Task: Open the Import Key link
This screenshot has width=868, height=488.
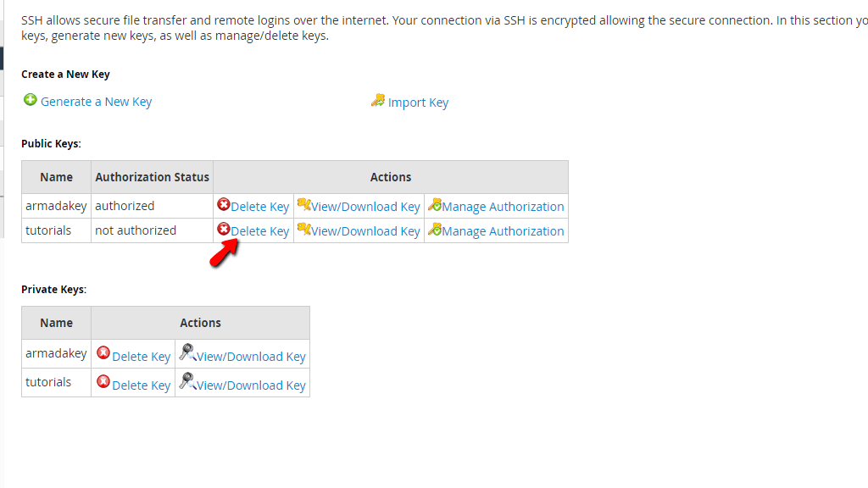Action: click(x=418, y=103)
